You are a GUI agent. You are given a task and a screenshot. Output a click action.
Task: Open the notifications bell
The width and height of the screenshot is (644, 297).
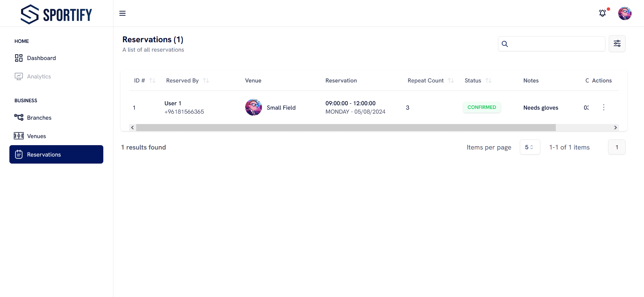click(x=602, y=13)
